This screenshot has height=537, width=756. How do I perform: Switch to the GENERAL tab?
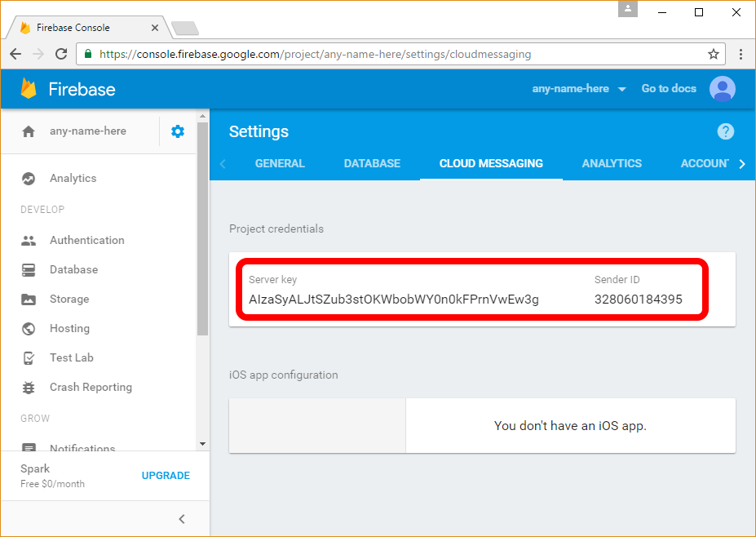tap(280, 163)
